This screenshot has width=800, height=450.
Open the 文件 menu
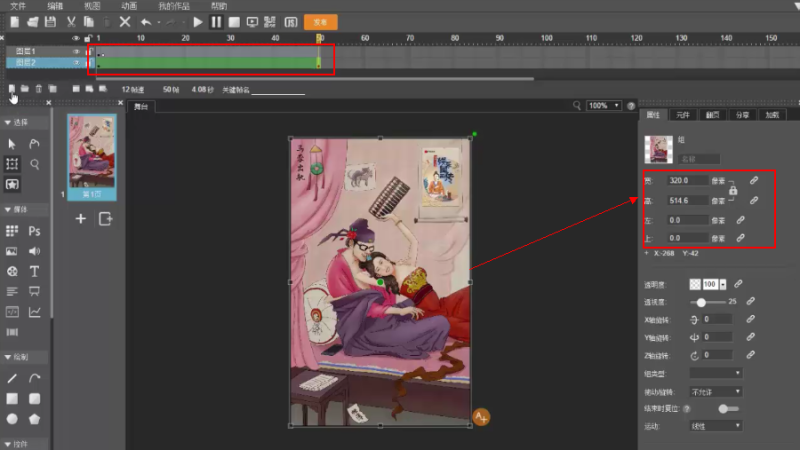point(18,6)
